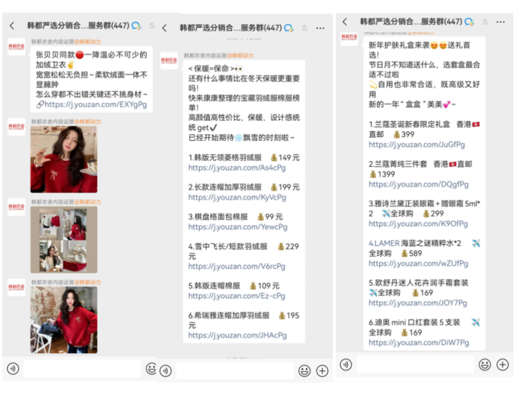Image resolution: width=532 pixels, height=393 pixels.
Task: Tap text 6.迪奥 mini 口红套装 5 支装
Action: 414,322
